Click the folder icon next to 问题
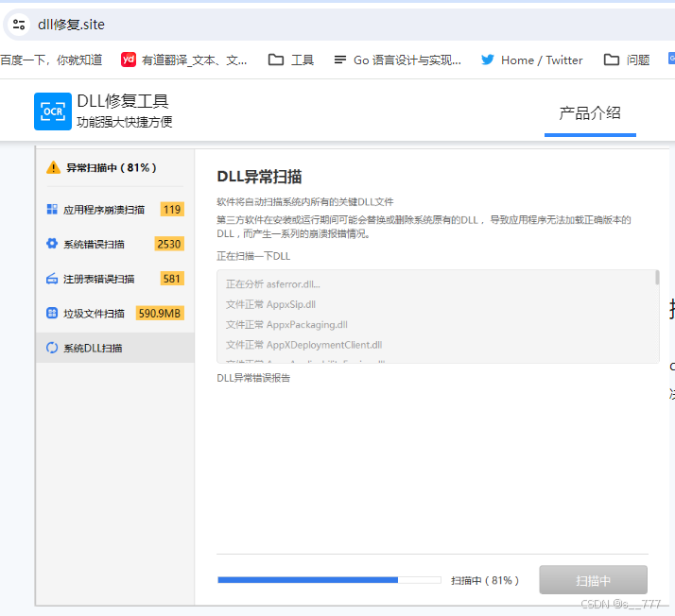 612,60
